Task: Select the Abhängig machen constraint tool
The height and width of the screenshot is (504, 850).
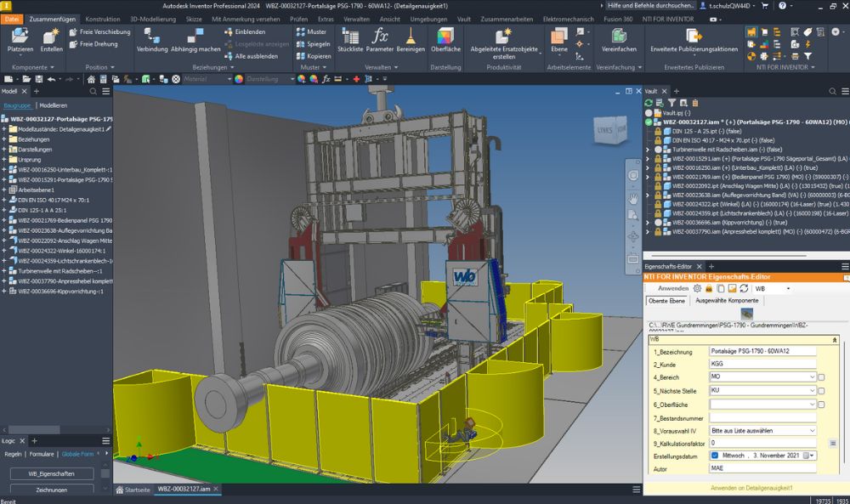Action: coord(195,40)
